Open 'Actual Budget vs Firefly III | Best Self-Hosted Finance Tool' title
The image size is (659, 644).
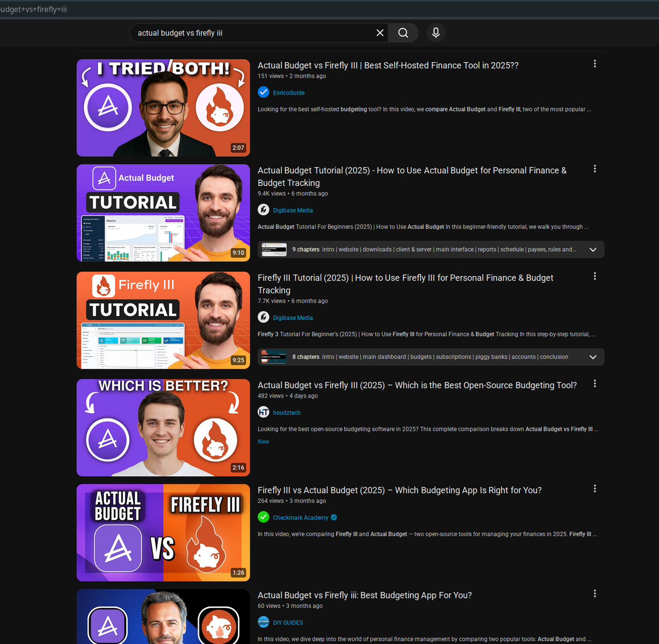coord(388,65)
